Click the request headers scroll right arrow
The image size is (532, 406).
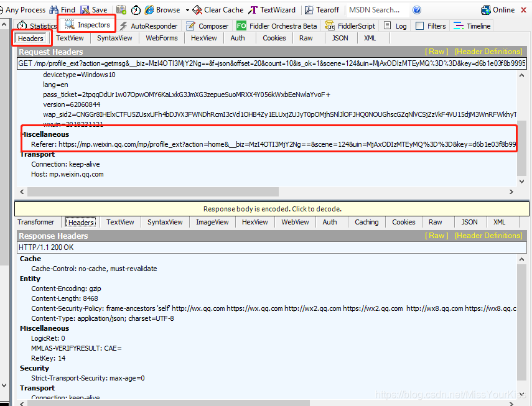tap(511, 192)
